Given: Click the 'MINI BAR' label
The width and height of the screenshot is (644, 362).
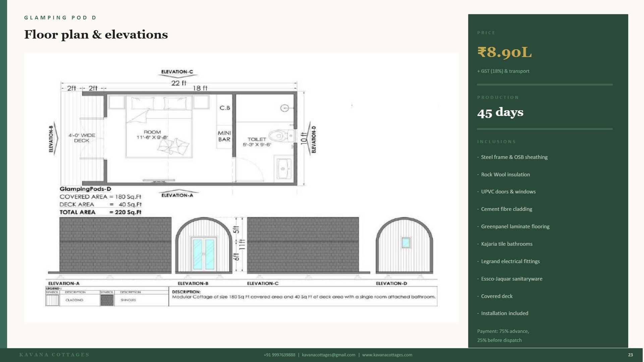Looking at the screenshot, I should 224,136.
